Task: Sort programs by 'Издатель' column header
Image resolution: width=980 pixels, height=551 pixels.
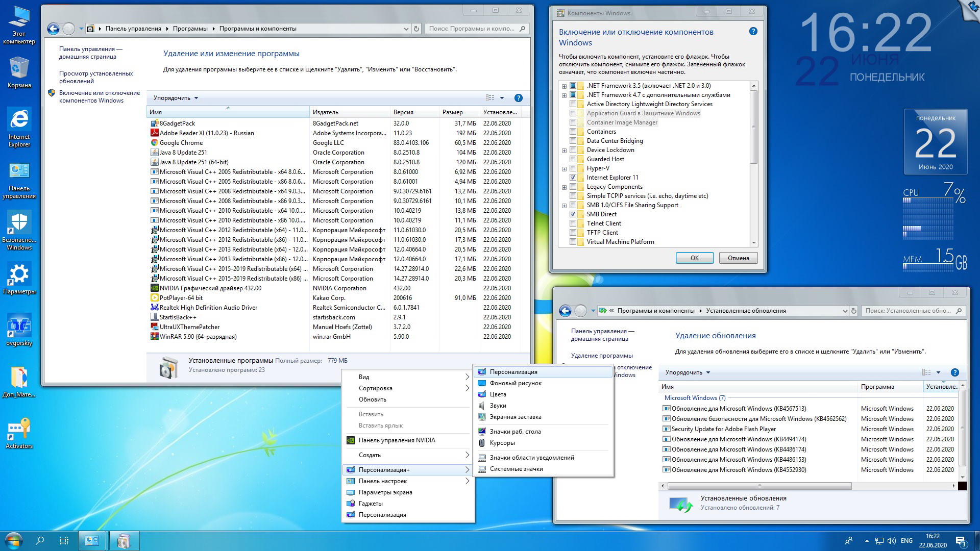Action: click(349, 112)
